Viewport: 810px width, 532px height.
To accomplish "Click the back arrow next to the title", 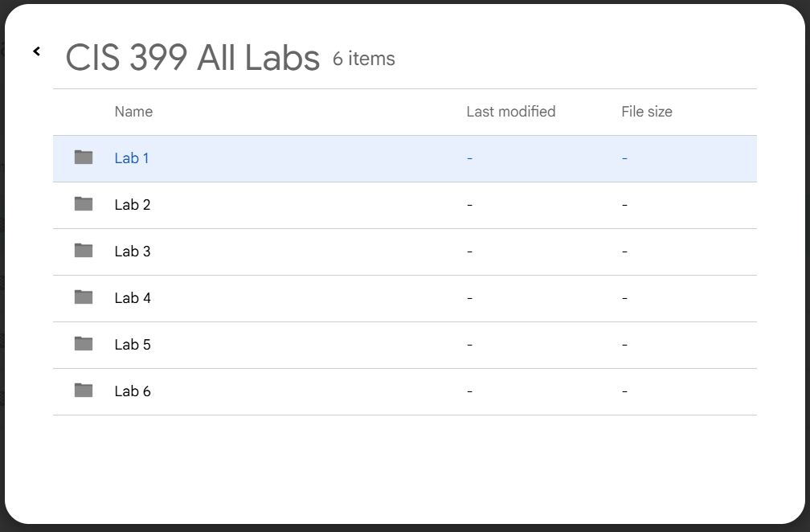I will 36,51.
